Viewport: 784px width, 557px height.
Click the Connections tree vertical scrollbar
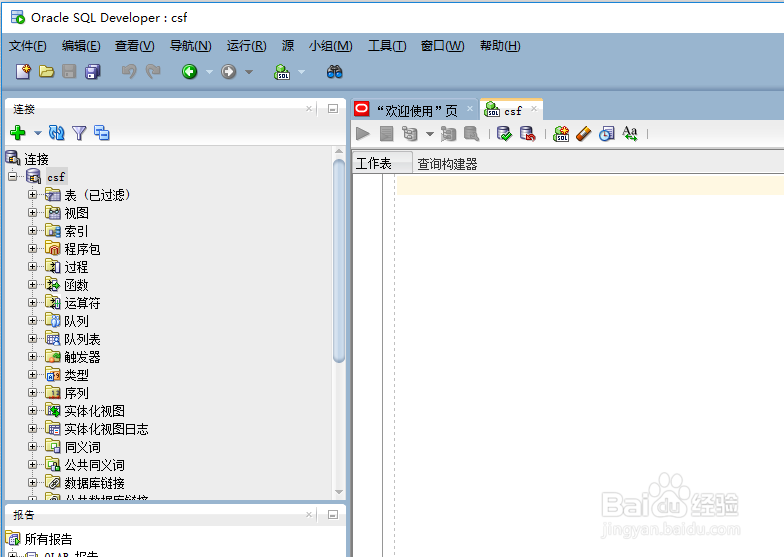pos(338,260)
